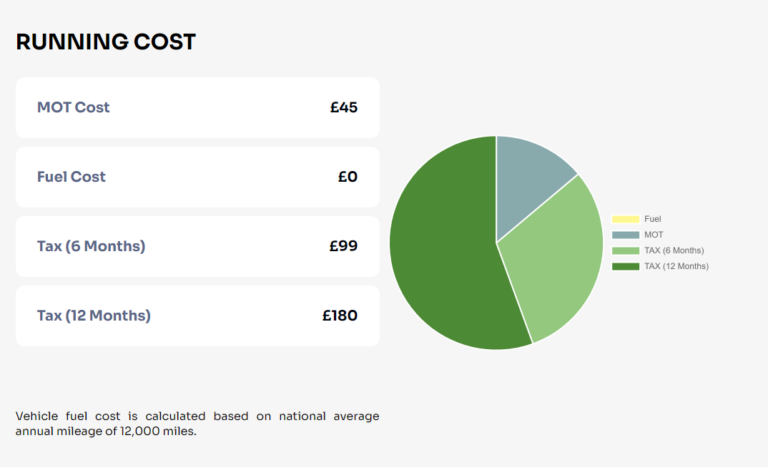Click the grey-blue MOT legend swatch
768x468 pixels.
click(x=625, y=235)
